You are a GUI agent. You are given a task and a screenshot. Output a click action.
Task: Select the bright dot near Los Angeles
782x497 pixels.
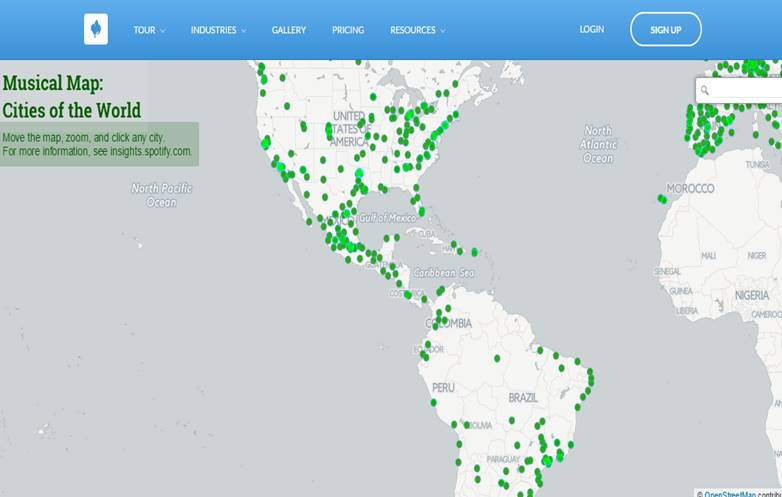[281, 166]
